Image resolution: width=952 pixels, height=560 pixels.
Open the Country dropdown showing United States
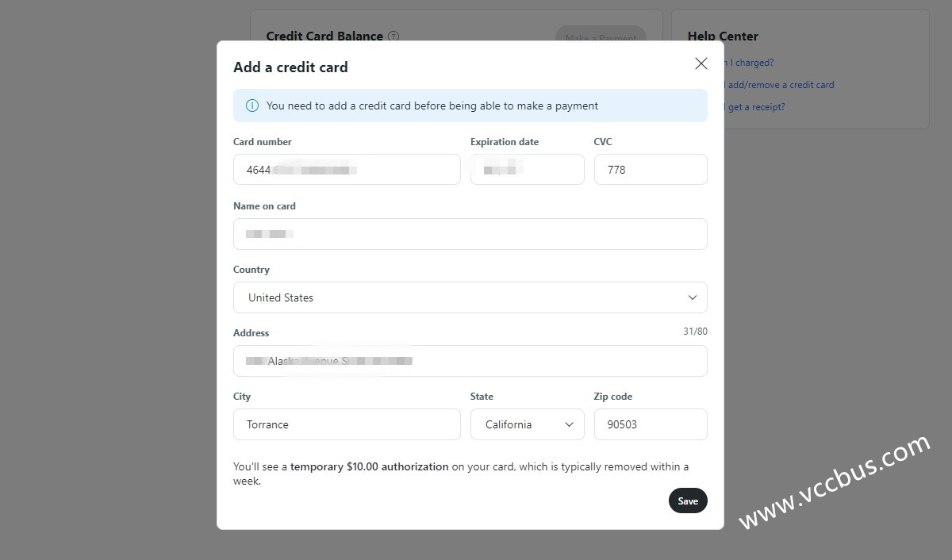pos(470,297)
